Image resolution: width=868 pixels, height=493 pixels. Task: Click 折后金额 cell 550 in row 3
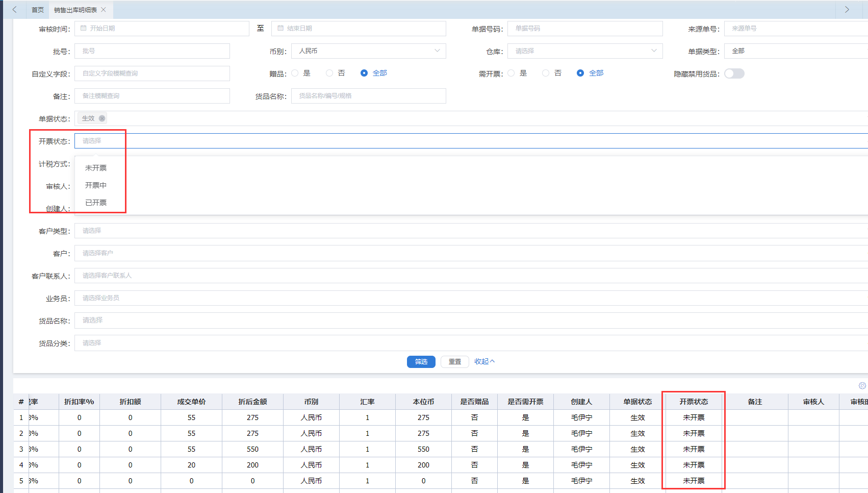252,449
